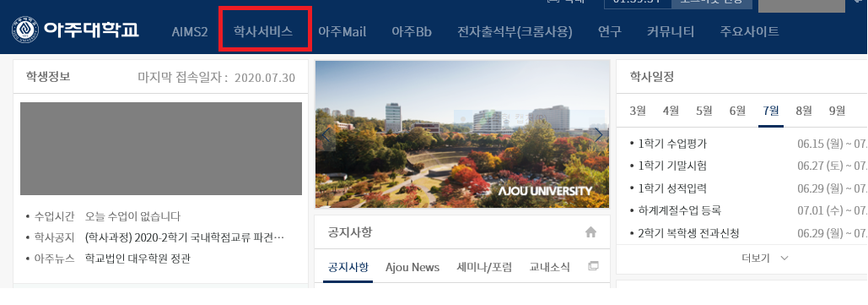Select 4월 in academic calendar
Viewport: 868px width, 305px height.
pos(671,111)
